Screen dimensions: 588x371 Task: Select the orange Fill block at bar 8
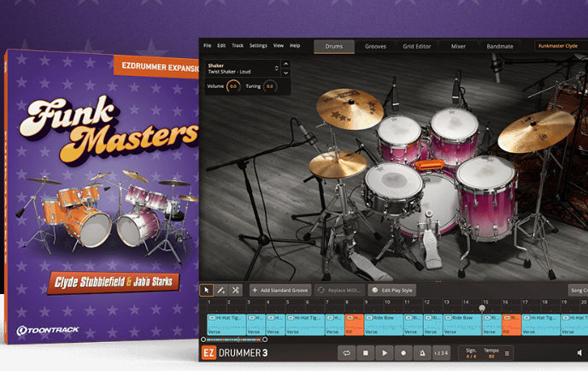[355, 325]
